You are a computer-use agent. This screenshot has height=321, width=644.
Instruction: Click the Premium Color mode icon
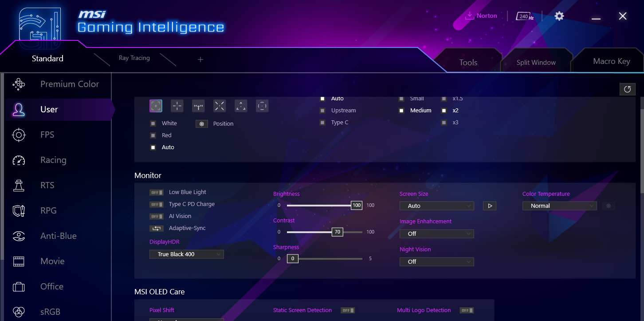[19, 84]
